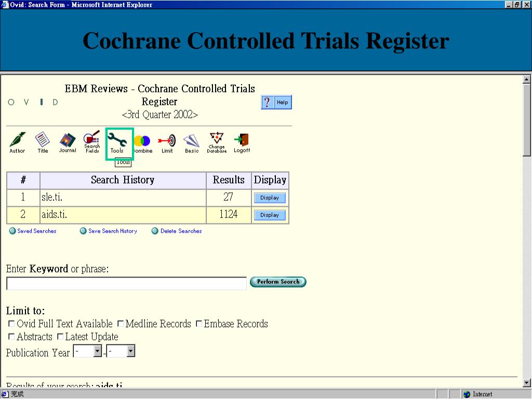Display results for aids.ti. search
This screenshot has width=532, height=399.
click(x=270, y=215)
